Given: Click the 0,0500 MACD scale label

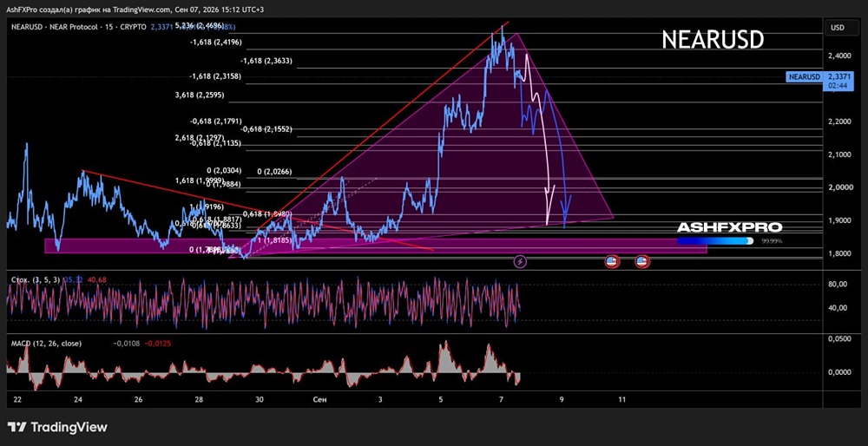Looking at the screenshot, I should (839, 339).
